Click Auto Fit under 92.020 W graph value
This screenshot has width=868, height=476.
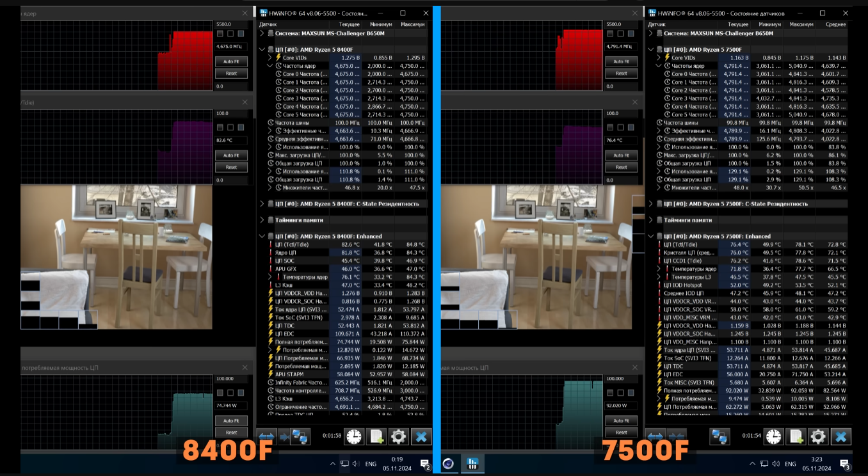tap(621, 421)
